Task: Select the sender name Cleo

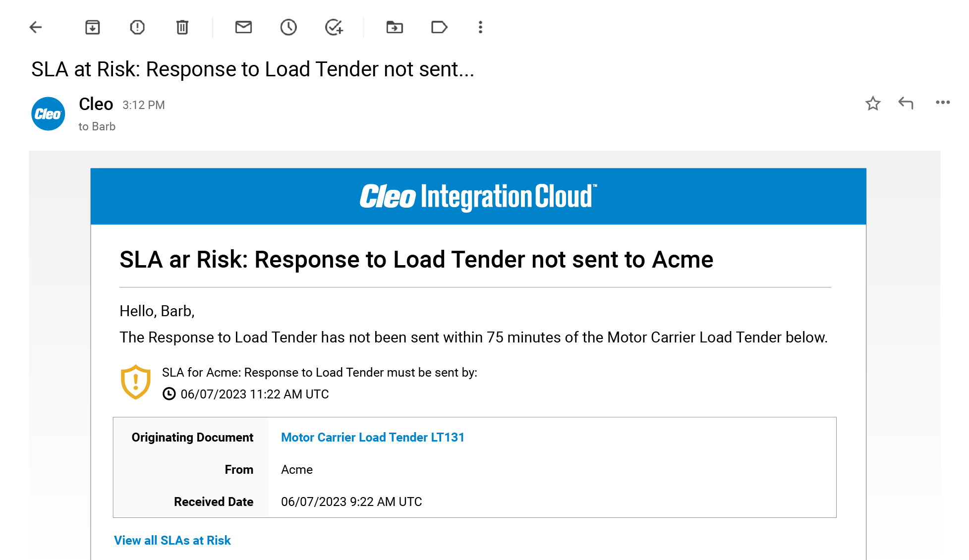Action: point(96,104)
